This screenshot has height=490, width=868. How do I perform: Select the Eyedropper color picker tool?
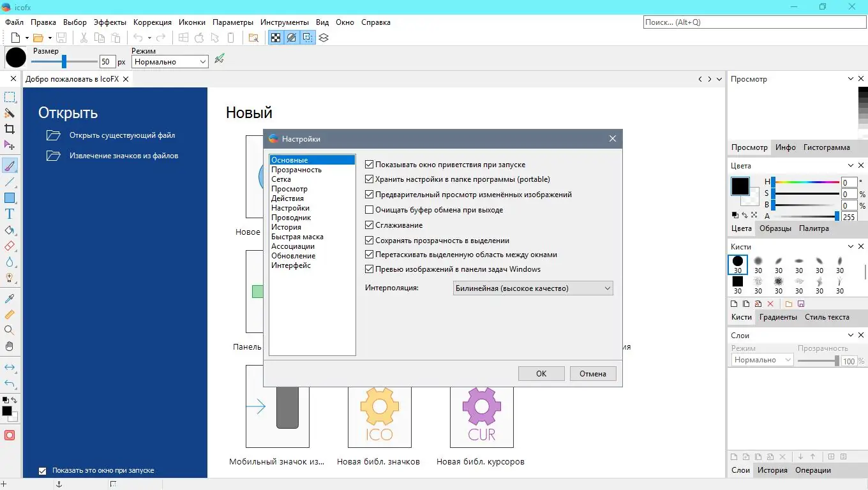(x=9, y=298)
